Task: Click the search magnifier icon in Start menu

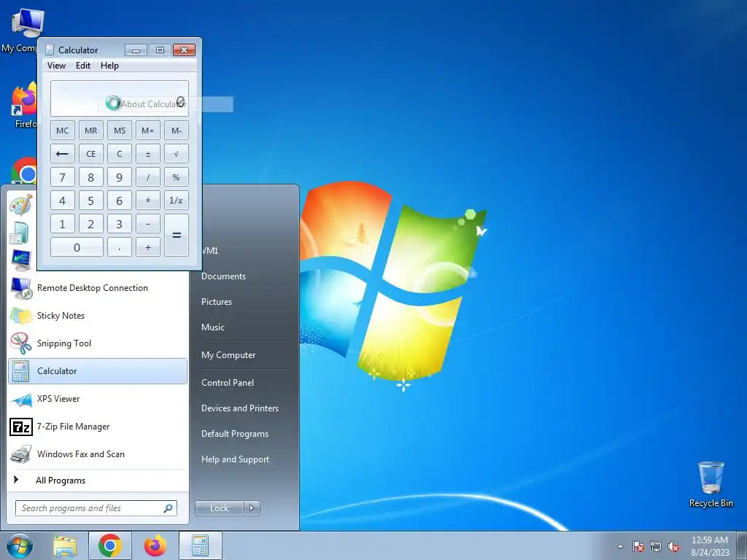Action: point(168,508)
